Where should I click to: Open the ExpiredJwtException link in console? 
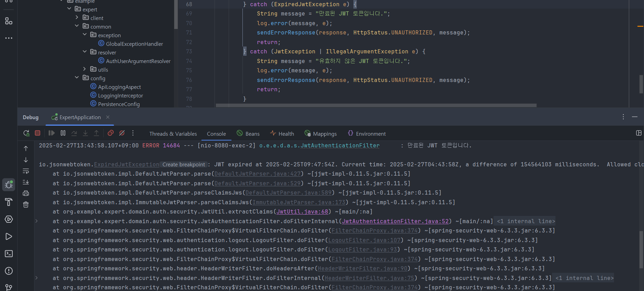127,165
